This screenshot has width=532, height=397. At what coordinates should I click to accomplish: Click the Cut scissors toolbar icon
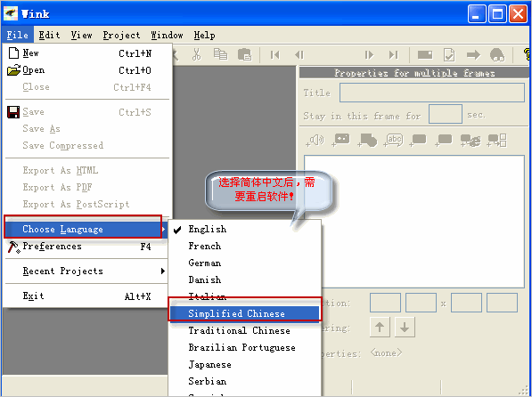tap(196, 54)
